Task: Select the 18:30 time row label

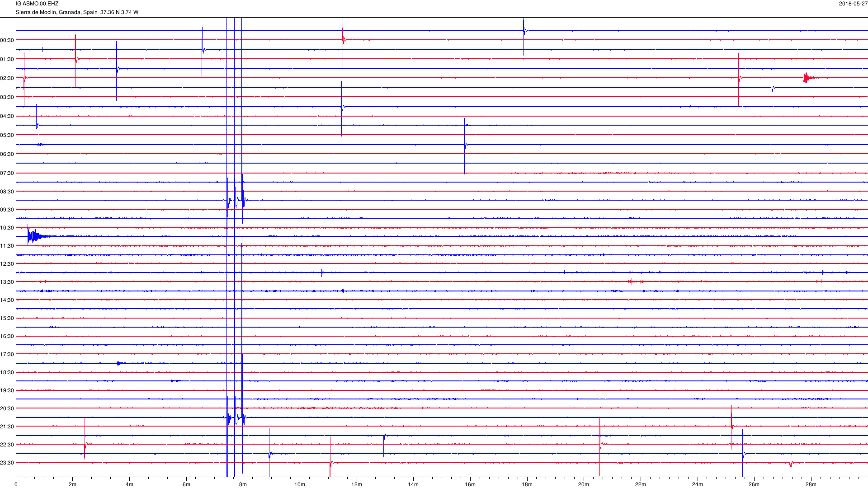Action: click(x=7, y=372)
